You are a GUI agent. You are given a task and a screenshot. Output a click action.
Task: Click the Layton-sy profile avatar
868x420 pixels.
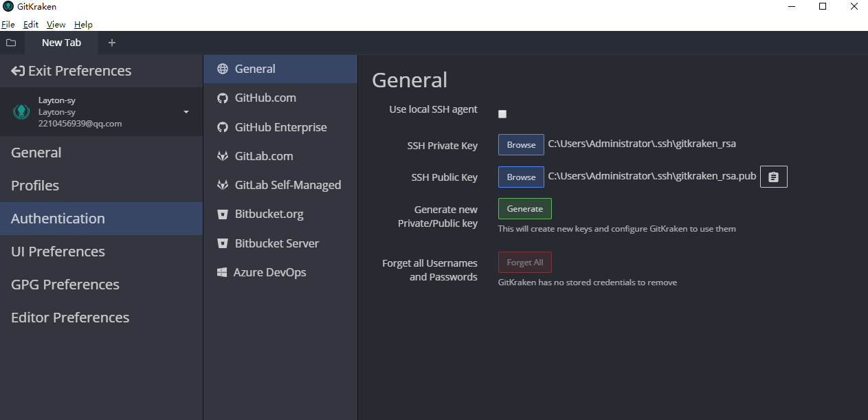click(21, 112)
